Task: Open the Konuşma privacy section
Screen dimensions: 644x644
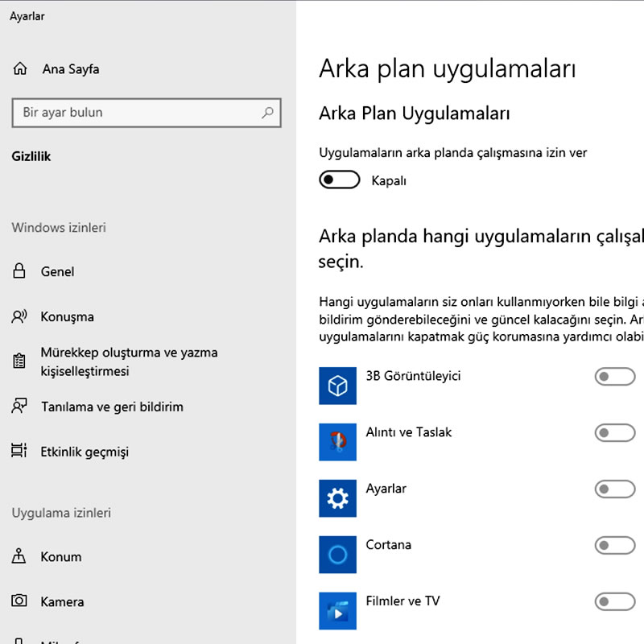Action: tap(67, 317)
